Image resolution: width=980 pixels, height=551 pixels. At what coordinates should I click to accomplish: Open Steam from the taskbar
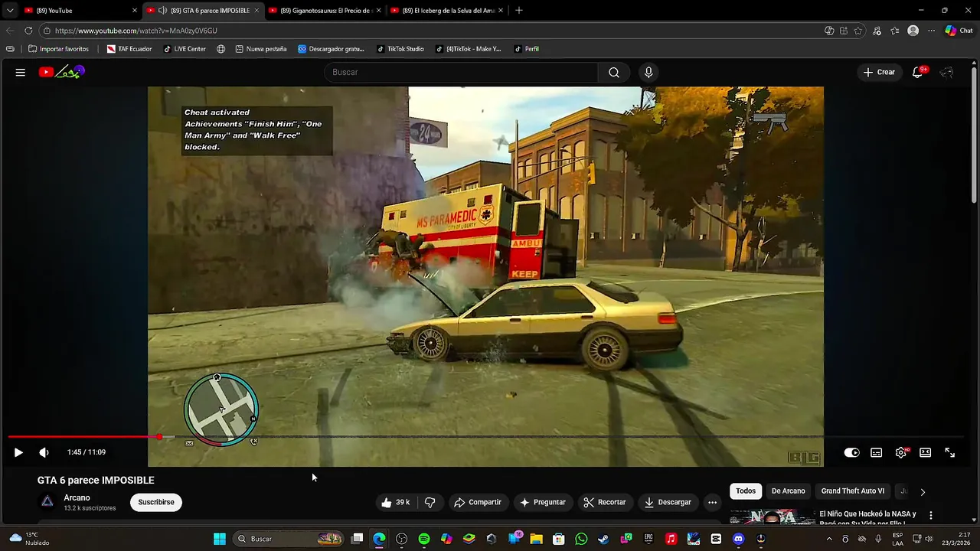(603, 539)
